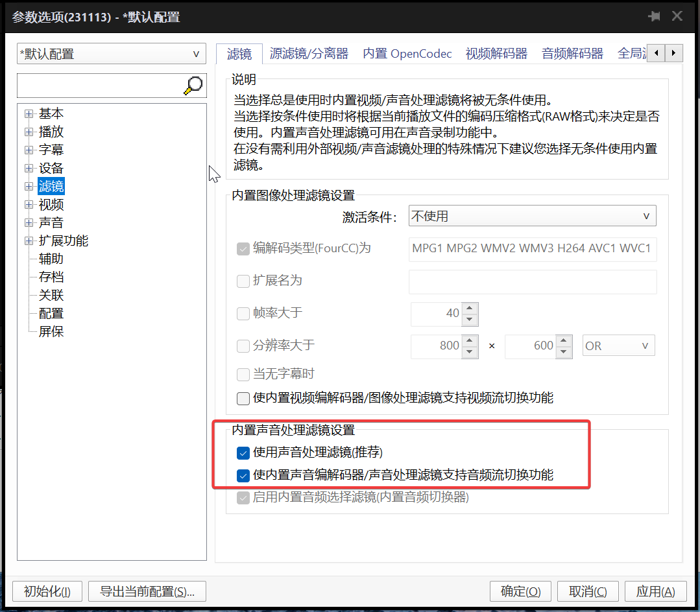Open the 音频解码器 tab
This screenshot has height=612, width=700.
pyautogui.click(x=572, y=54)
